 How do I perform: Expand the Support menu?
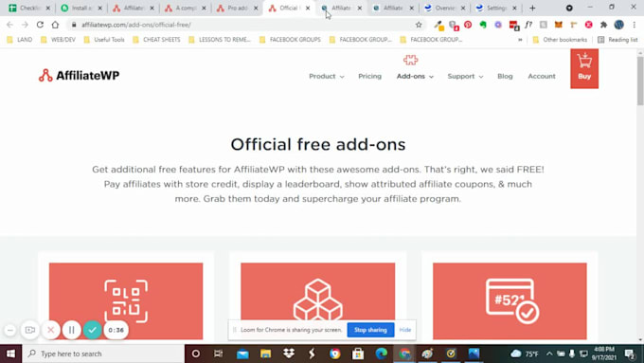pyautogui.click(x=465, y=76)
